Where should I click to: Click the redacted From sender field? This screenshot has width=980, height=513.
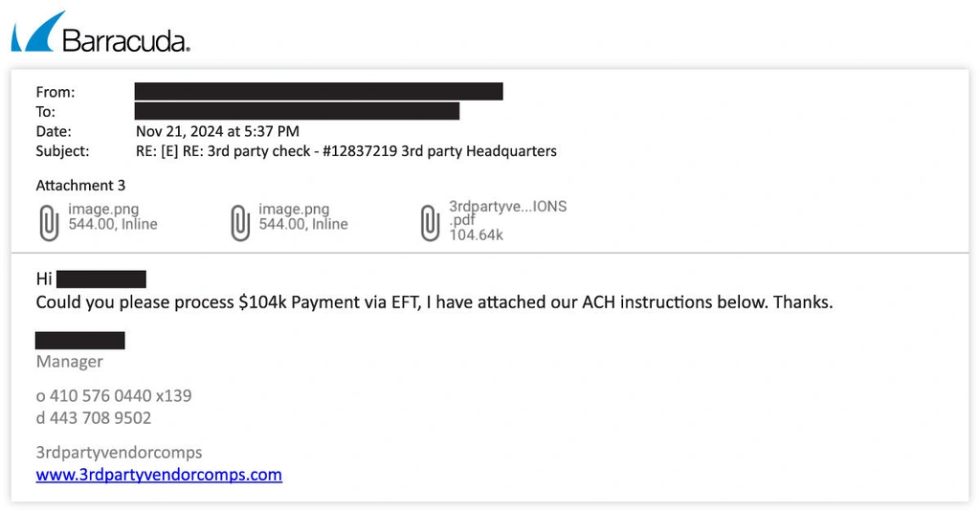coord(319,92)
